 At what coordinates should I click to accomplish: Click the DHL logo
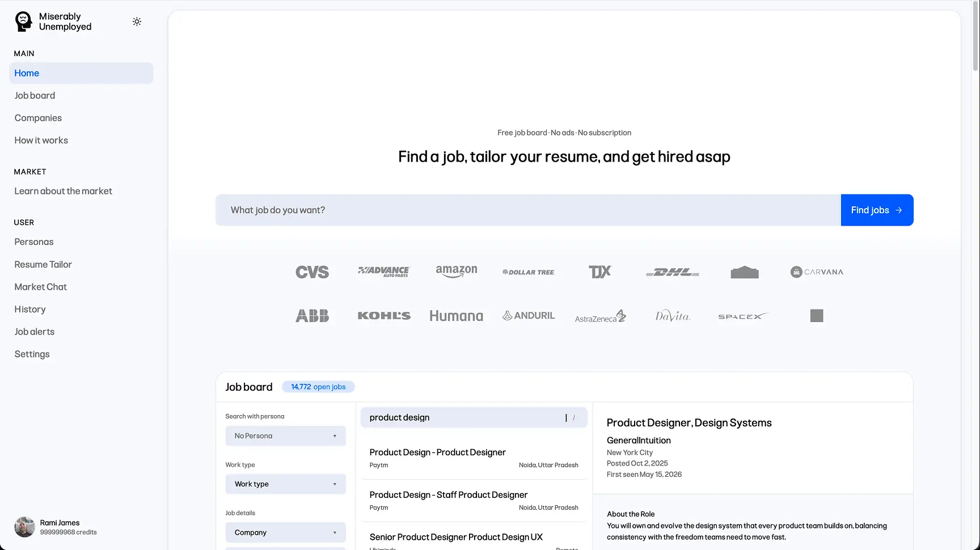[673, 272]
